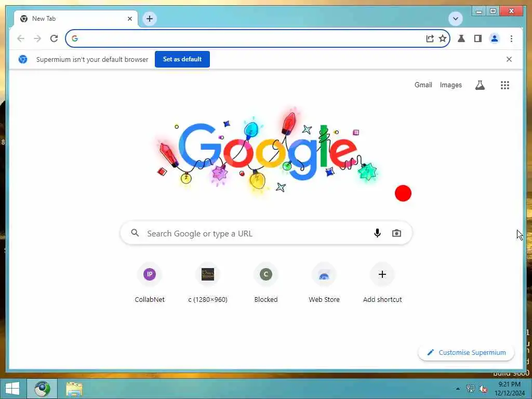
Task: Go back using the back arrow
Action: tap(21, 38)
